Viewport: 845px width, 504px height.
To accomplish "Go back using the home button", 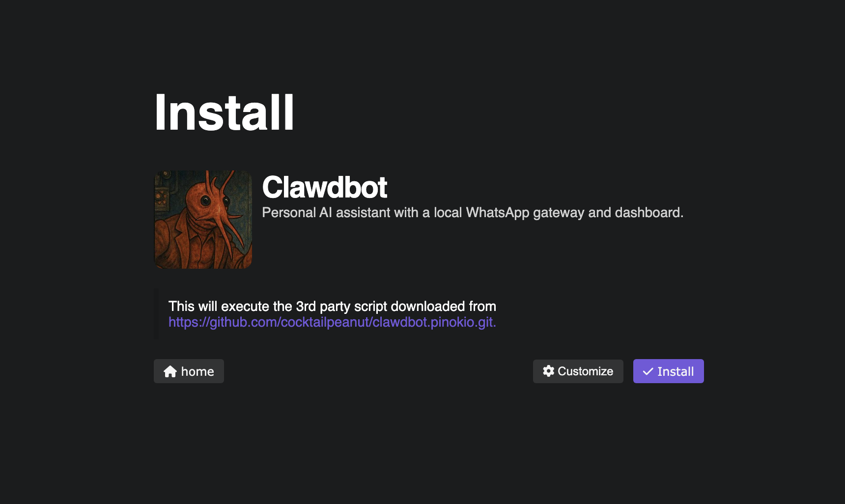I will pyautogui.click(x=189, y=371).
